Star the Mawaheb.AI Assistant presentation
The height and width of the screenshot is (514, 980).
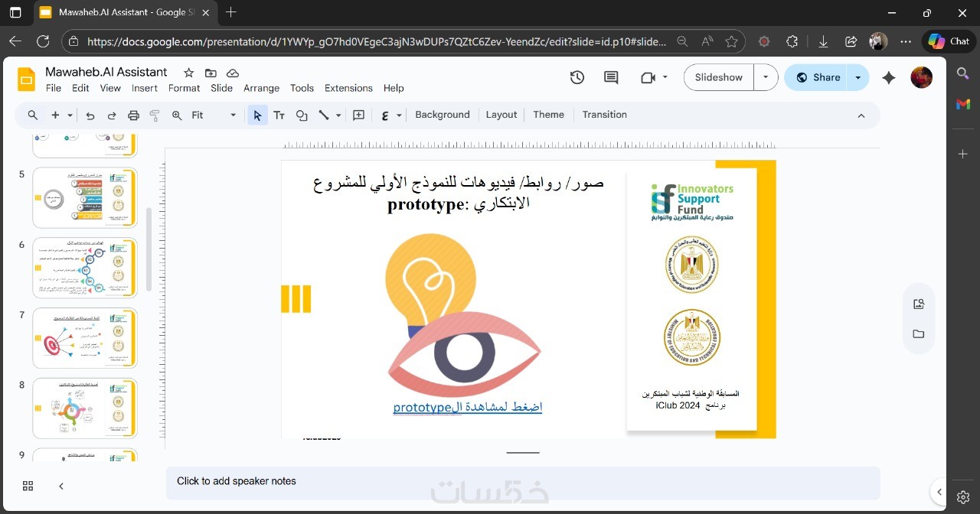click(188, 73)
